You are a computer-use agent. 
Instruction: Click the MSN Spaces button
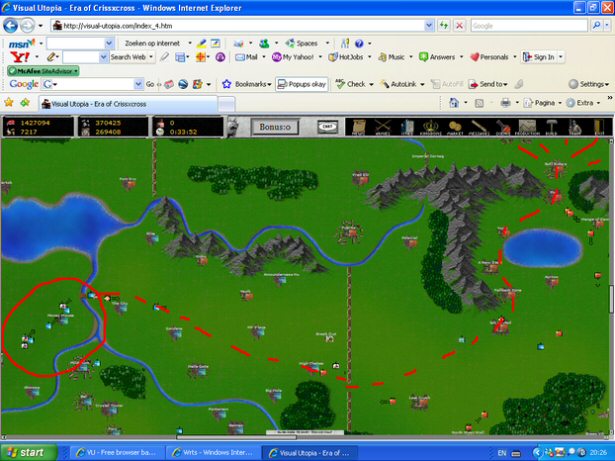301,43
